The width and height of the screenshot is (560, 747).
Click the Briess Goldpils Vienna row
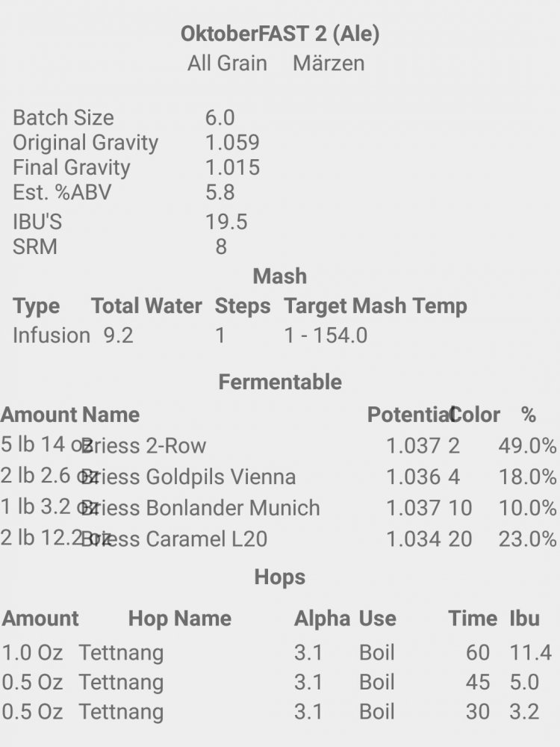point(279,477)
